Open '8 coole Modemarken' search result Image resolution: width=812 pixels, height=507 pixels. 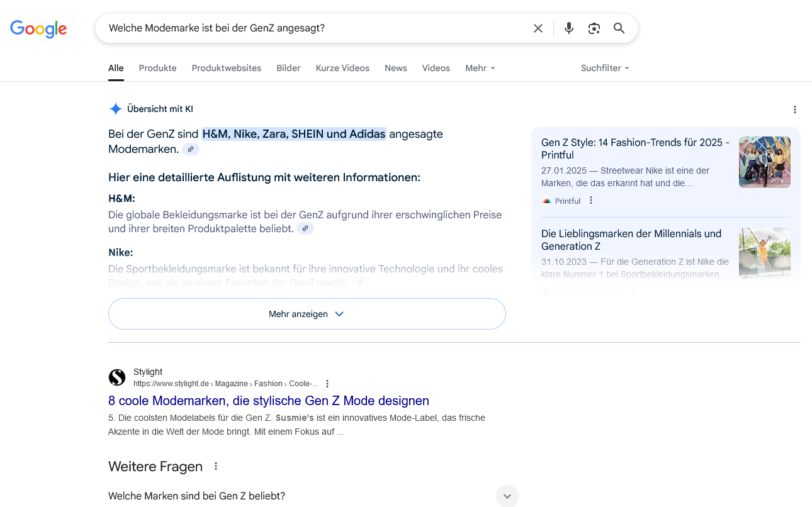point(269,401)
